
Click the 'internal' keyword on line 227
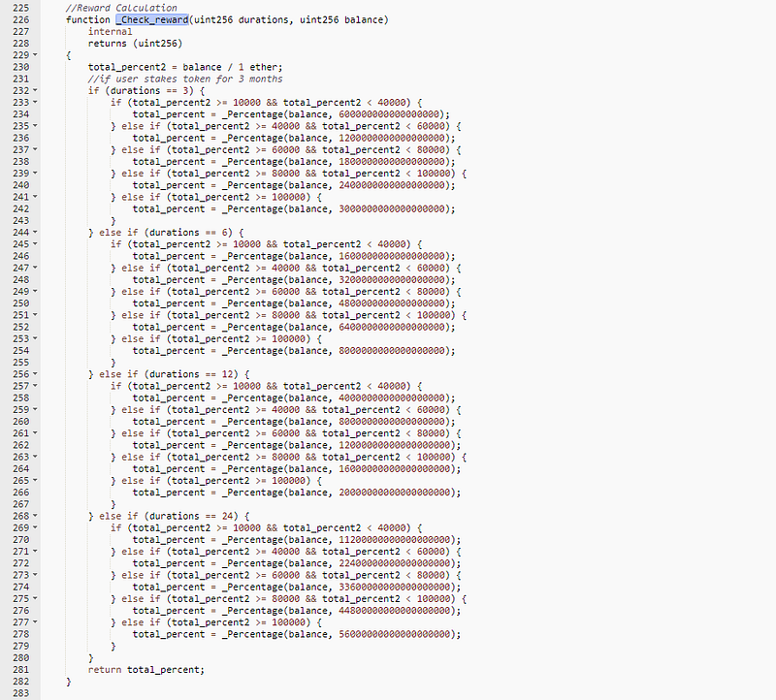pos(110,32)
